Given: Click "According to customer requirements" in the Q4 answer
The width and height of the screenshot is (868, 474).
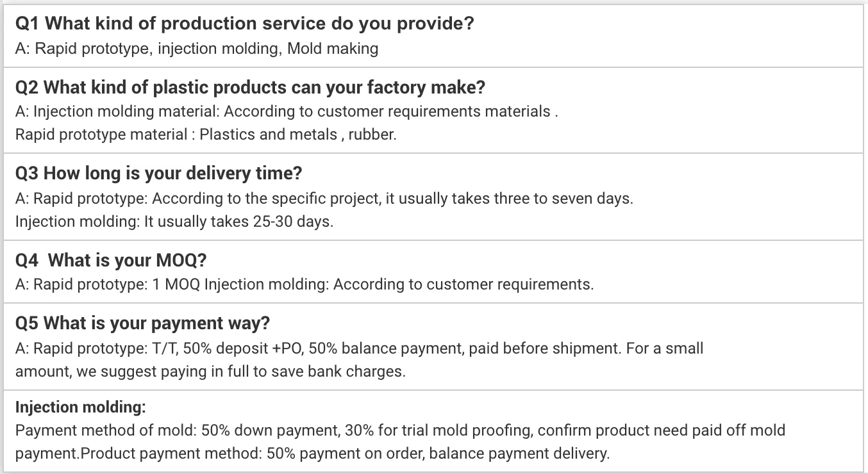Looking at the screenshot, I should [x=463, y=284].
